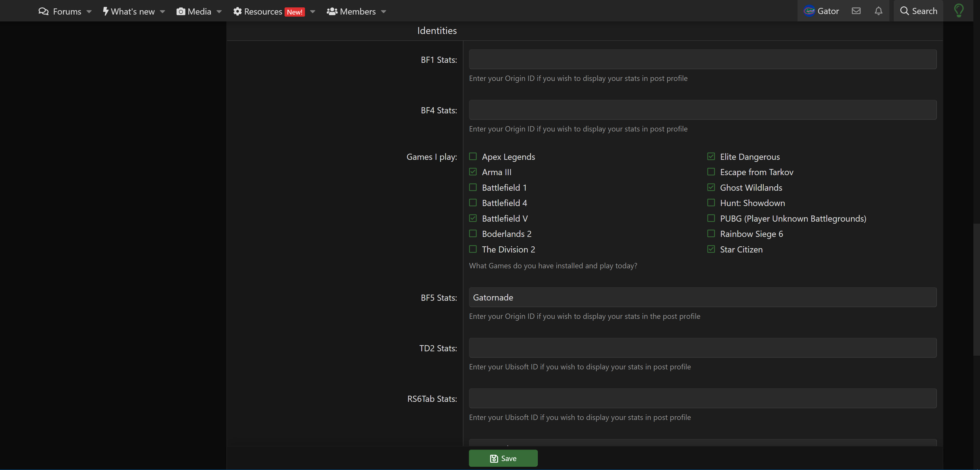
Task: Click the page vertical scrollbar
Action: pos(976,289)
